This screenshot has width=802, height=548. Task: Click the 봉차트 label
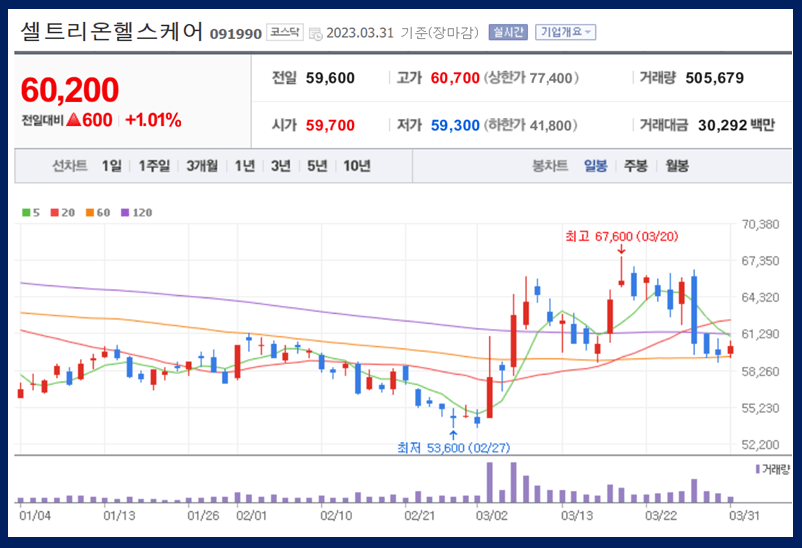tap(550, 166)
